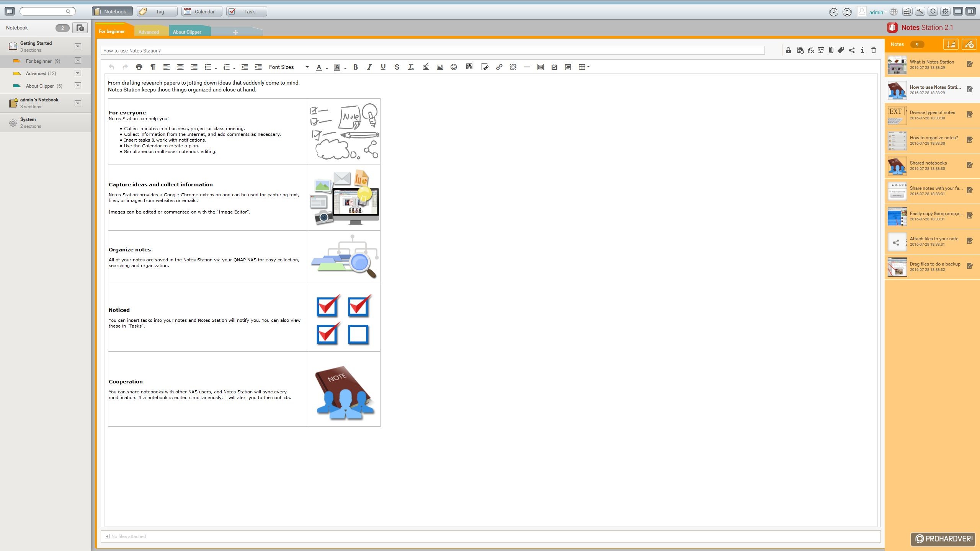Screen dimensions: 980x551
Task: Open the About Clipper section tab
Action: pyautogui.click(x=187, y=32)
